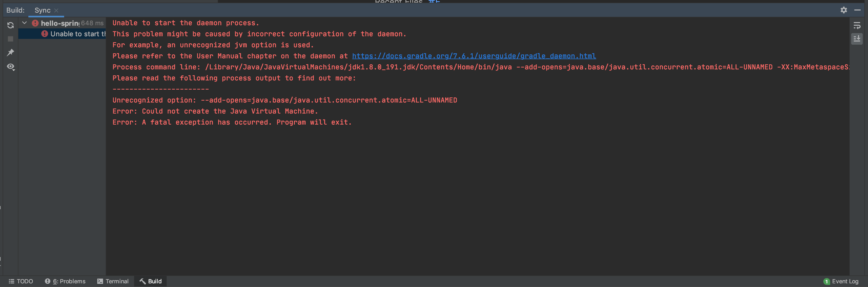868x287 pixels.
Task: Open the TODO tool window
Action: tap(21, 281)
